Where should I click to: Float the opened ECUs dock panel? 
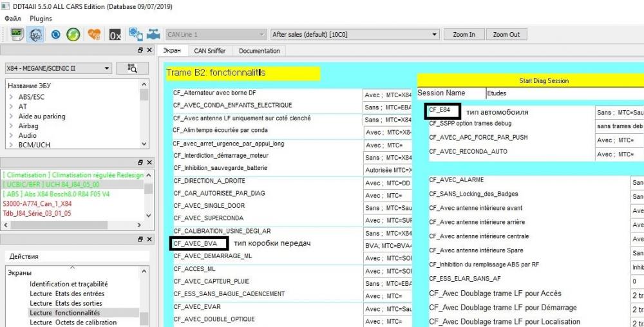tap(140, 162)
